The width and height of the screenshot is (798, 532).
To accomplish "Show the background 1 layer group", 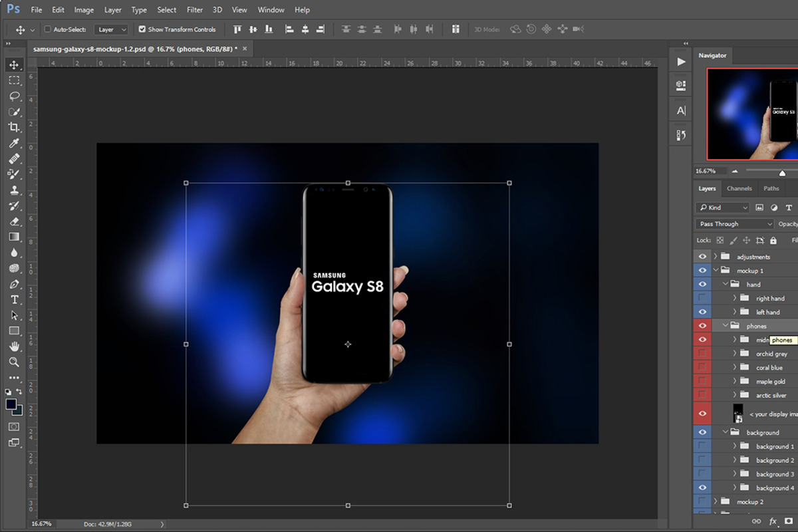I will [702, 446].
